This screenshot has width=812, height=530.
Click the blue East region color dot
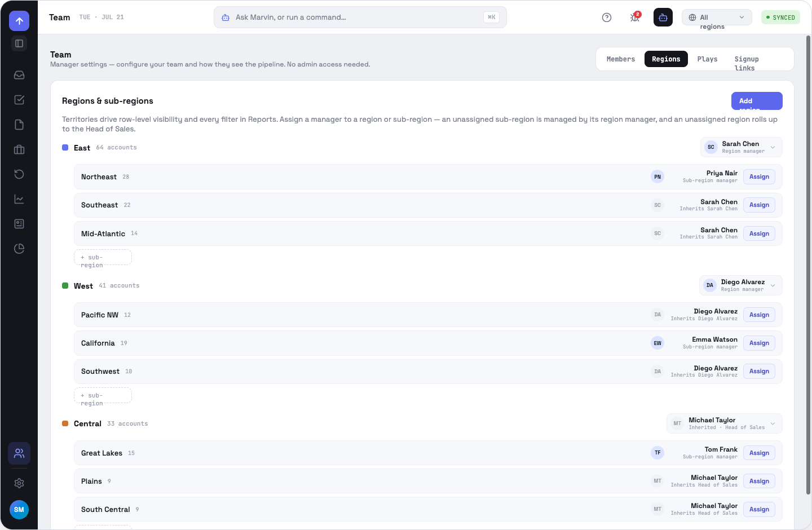pyautogui.click(x=65, y=148)
